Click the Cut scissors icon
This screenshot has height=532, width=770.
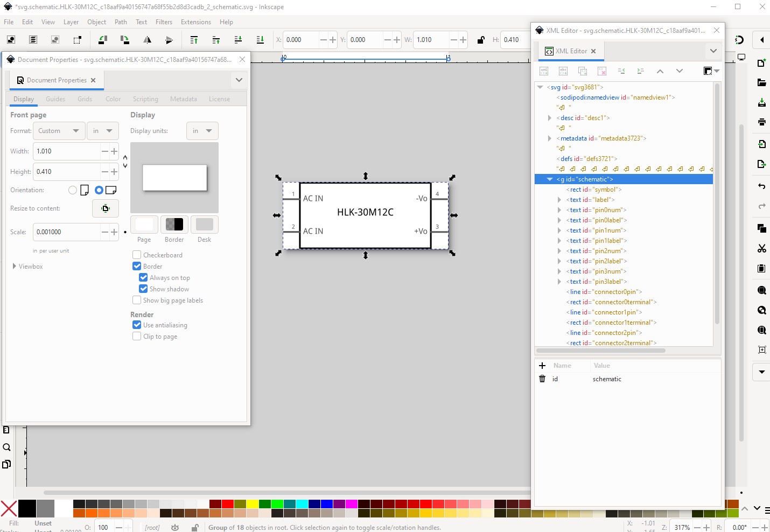pyautogui.click(x=761, y=248)
